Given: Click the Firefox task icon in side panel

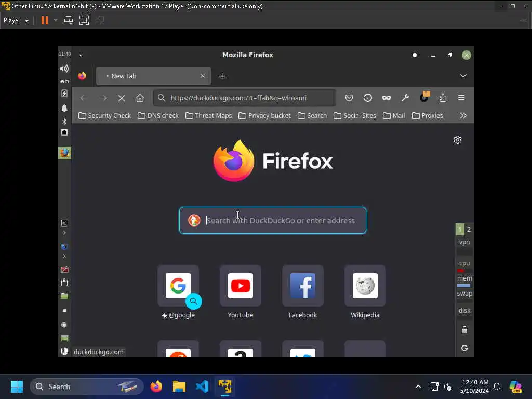Looking at the screenshot, I should (64, 153).
